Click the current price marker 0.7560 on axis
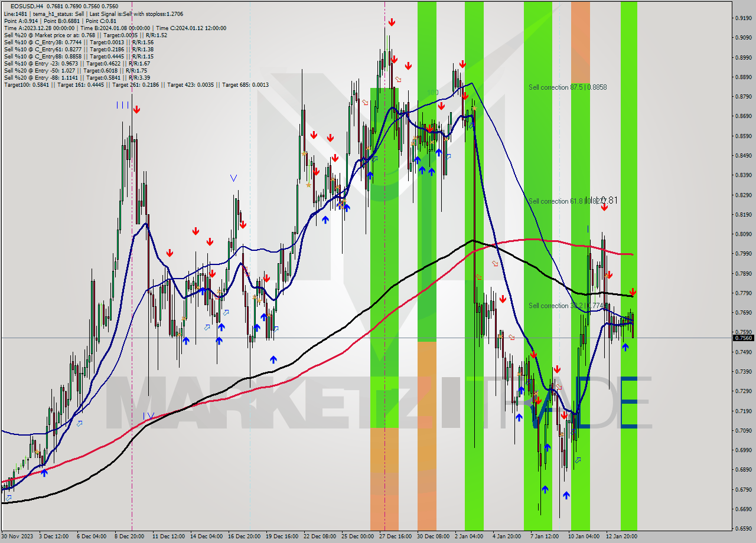 point(744,338)
